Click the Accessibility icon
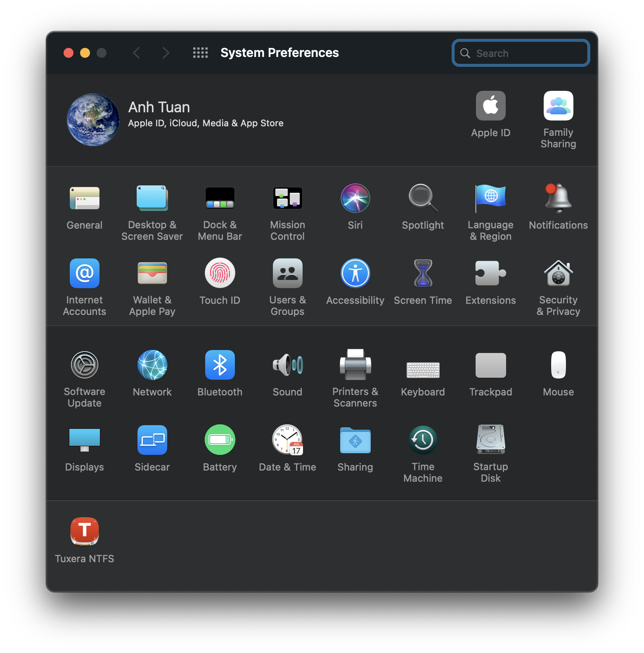Viewport: 644px width, 653px height. pyautogui.click(x=355, y=274)
